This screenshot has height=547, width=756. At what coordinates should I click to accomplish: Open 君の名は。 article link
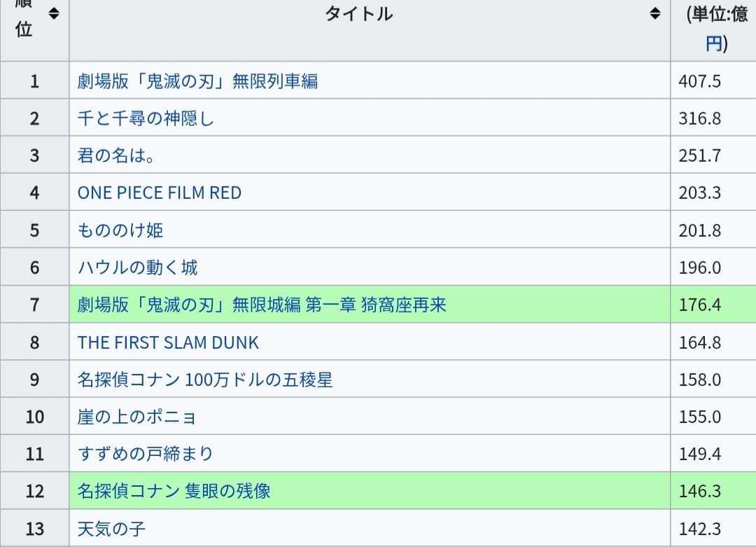[116, 155]
